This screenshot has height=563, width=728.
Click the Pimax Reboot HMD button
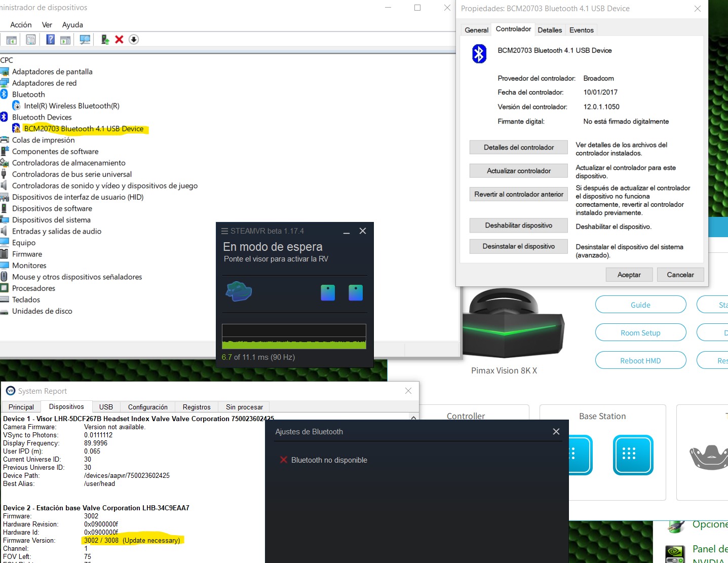pos(640,360)
